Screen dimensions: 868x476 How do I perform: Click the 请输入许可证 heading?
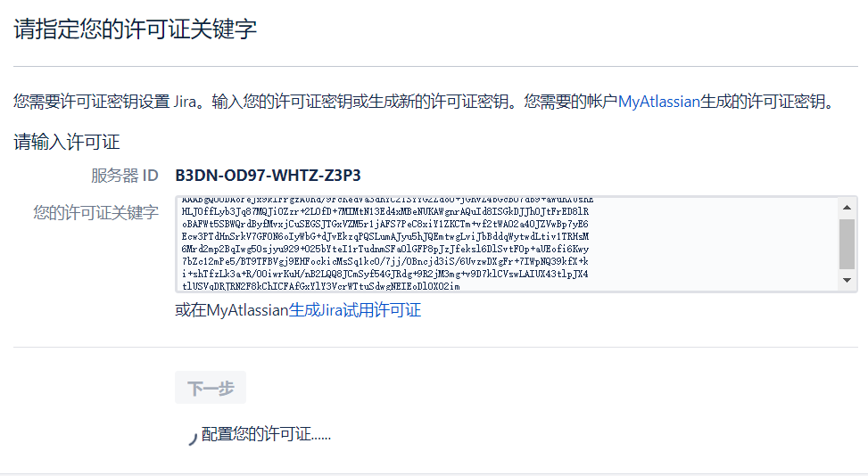(x=66, y=142)
